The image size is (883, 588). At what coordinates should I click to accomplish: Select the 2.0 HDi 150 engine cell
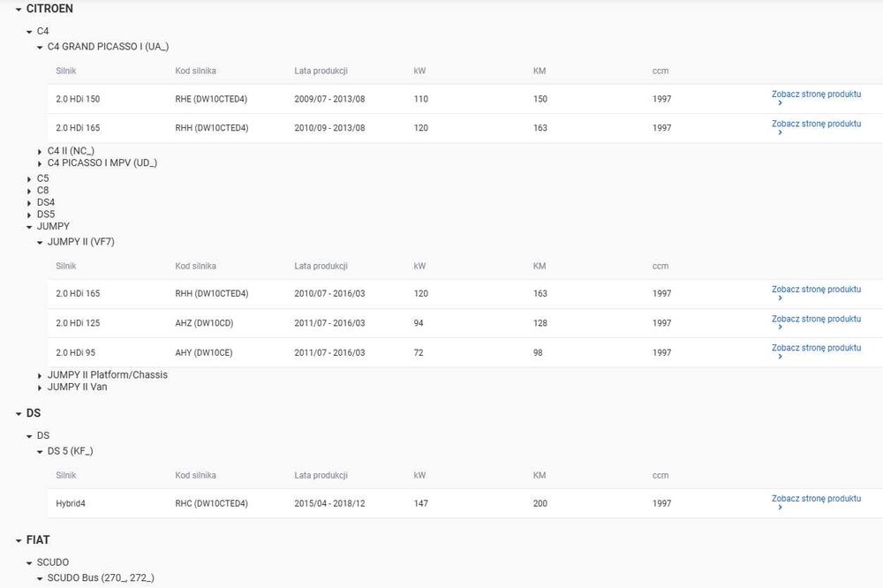[x=78, y=99]
